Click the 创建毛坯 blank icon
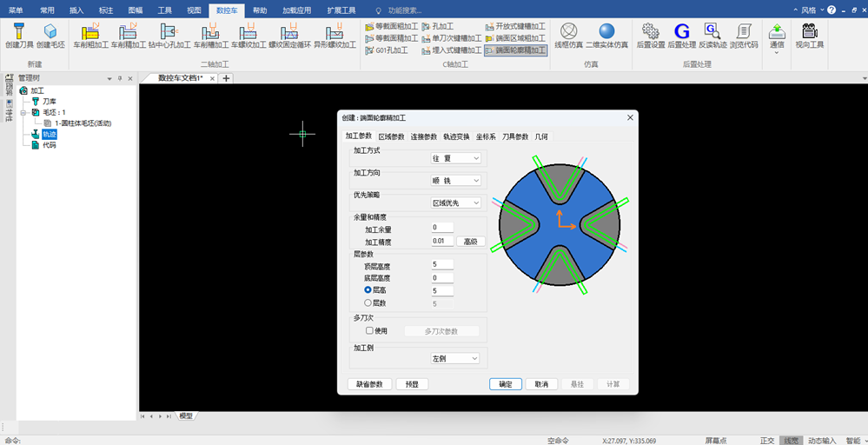Screen dimensions: 868x445 [x=50, y=31]
